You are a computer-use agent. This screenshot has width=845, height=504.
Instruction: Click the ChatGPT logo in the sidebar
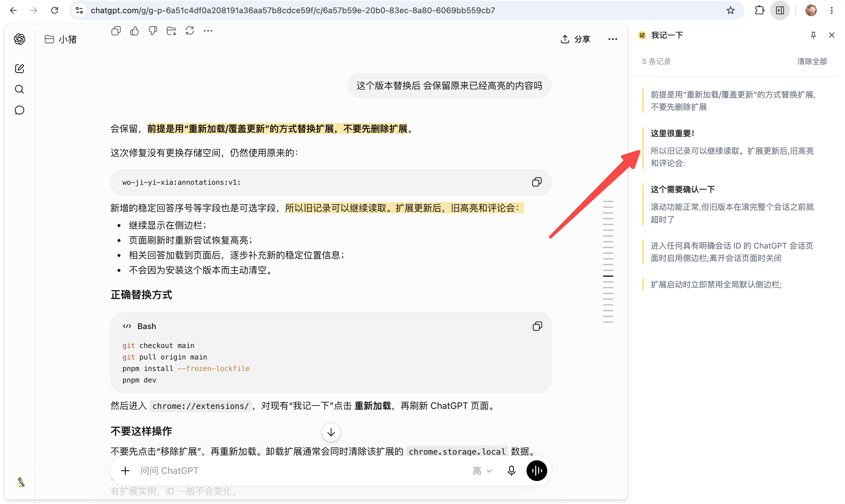tap(20, 39)
